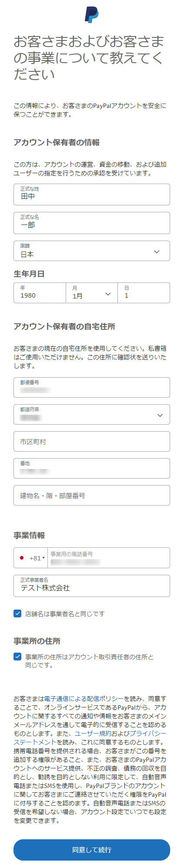Click the 市区町村 city input field
This screenshot has height=868, width=181.
click(92, 442)
